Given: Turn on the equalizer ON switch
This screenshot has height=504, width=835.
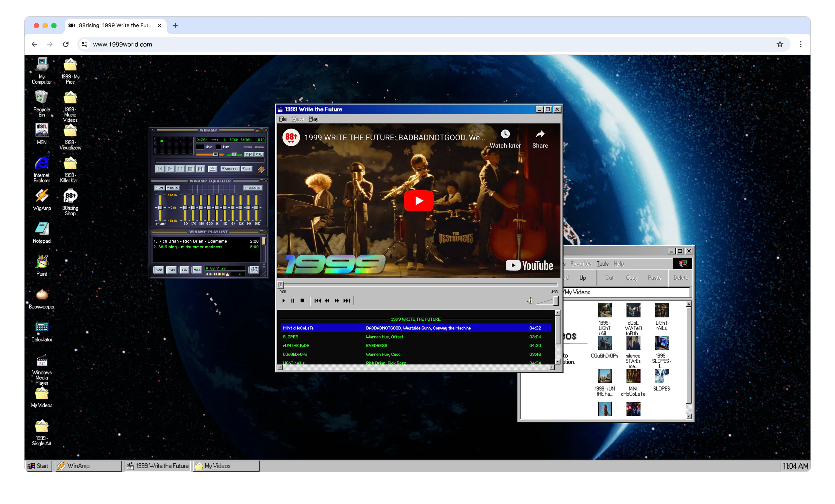Looking at the screenshot, I should pyautogui.click(x=159, y=188).
